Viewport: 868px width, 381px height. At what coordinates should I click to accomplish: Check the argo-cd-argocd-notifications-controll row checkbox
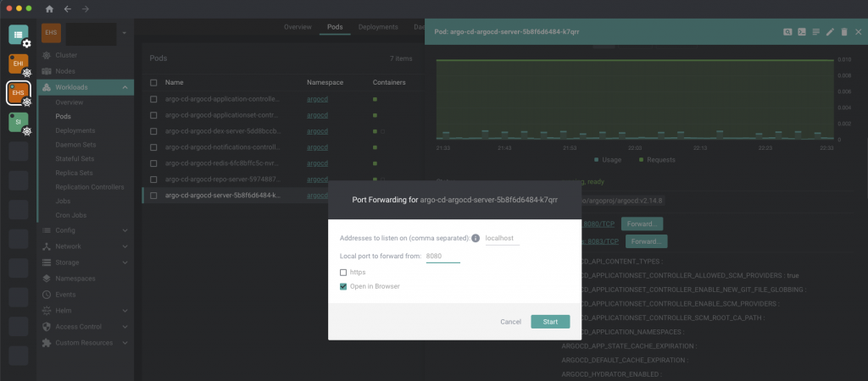(x=154, y=147)
